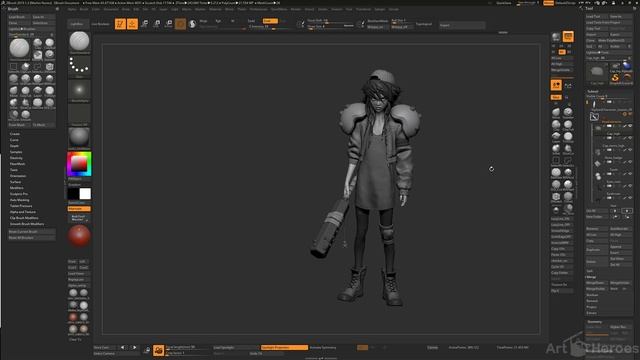
Task: Click the previous camera arrow button
Action: 123,347
